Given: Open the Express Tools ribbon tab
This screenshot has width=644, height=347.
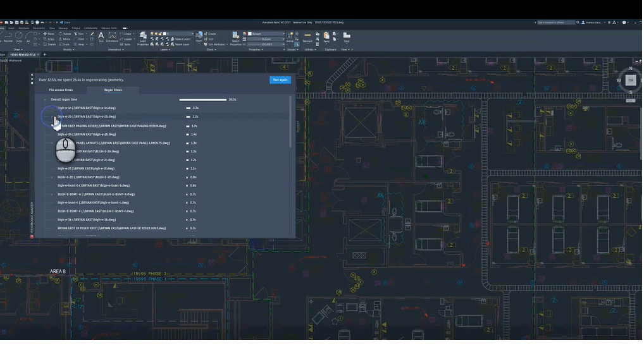Looking at the screenshot, I should click(109, 28).
